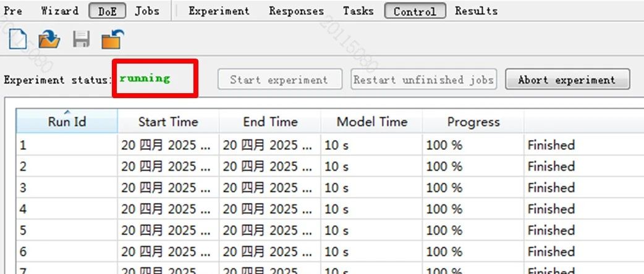This screenshot has width=644, height=274.
Task: Click Model Time 10 s of run 3
Action: point(371,188)
